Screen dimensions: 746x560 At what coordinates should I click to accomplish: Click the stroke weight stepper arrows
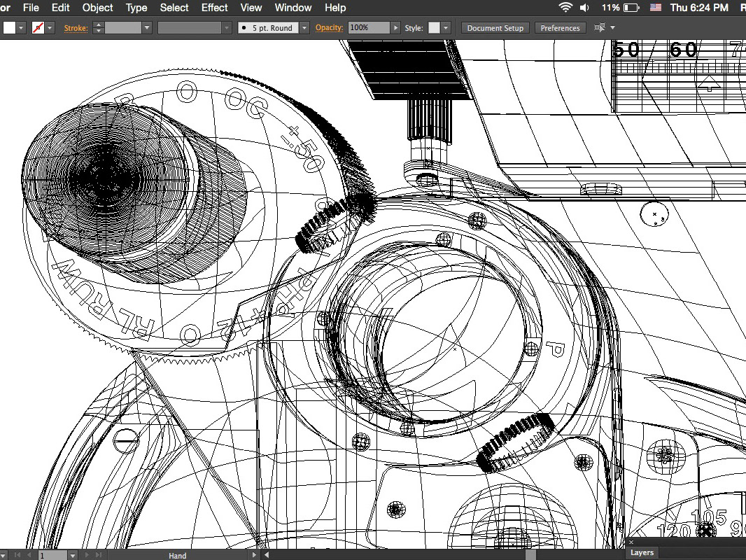(x=99, y=28)
